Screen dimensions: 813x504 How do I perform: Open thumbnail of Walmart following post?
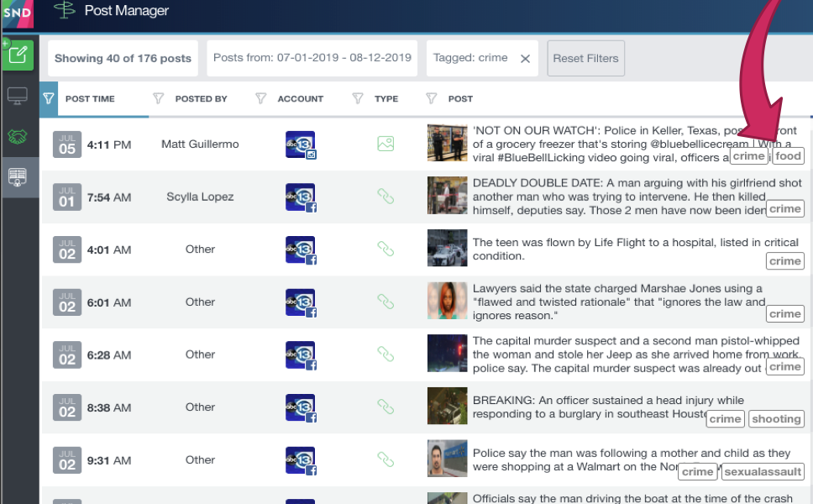[x=447, y=459]
